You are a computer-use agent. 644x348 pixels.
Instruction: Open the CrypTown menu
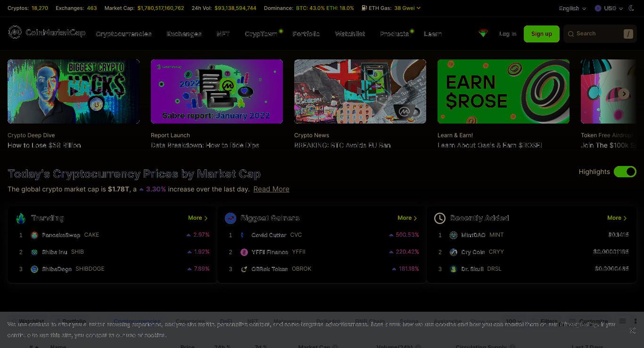[261, 34]
